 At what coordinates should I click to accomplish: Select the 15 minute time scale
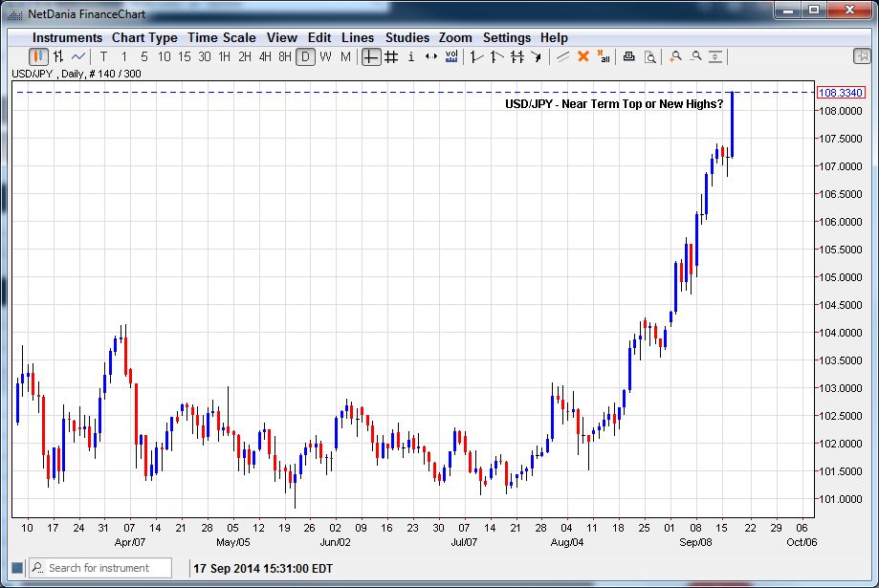[185, 56]
